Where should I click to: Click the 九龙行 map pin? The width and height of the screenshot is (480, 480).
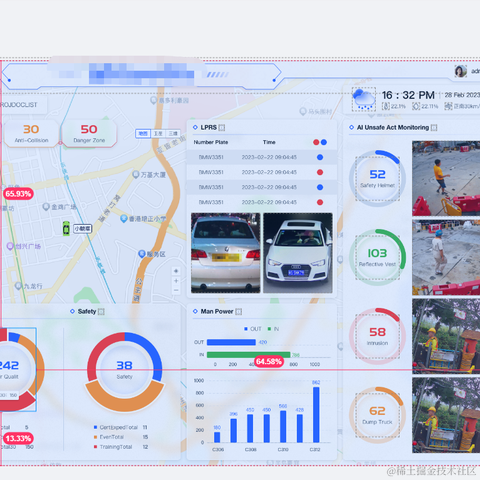pos(19,286)
